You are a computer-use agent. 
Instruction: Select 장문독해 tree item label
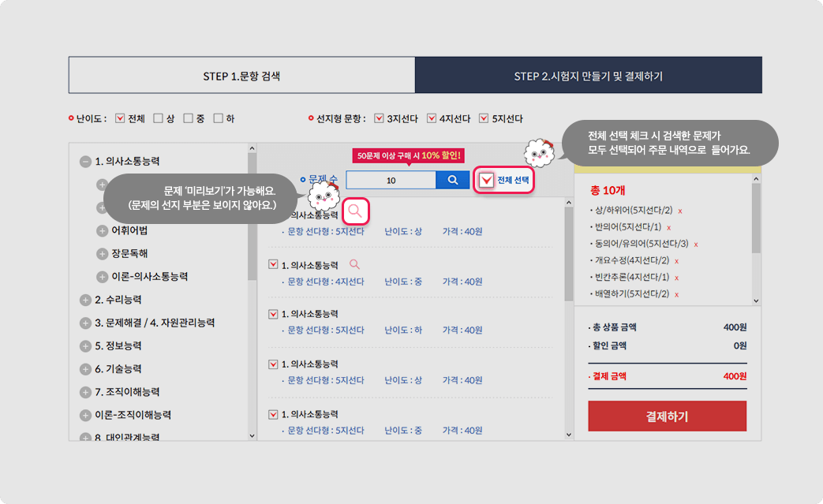pos(129,254)
